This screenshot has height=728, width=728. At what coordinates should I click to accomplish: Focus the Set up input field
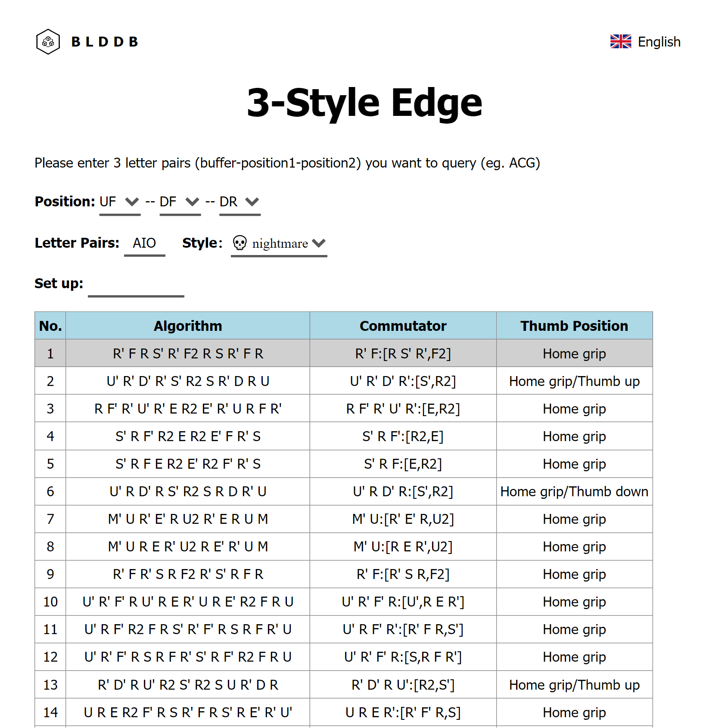[x=136, y=284]
